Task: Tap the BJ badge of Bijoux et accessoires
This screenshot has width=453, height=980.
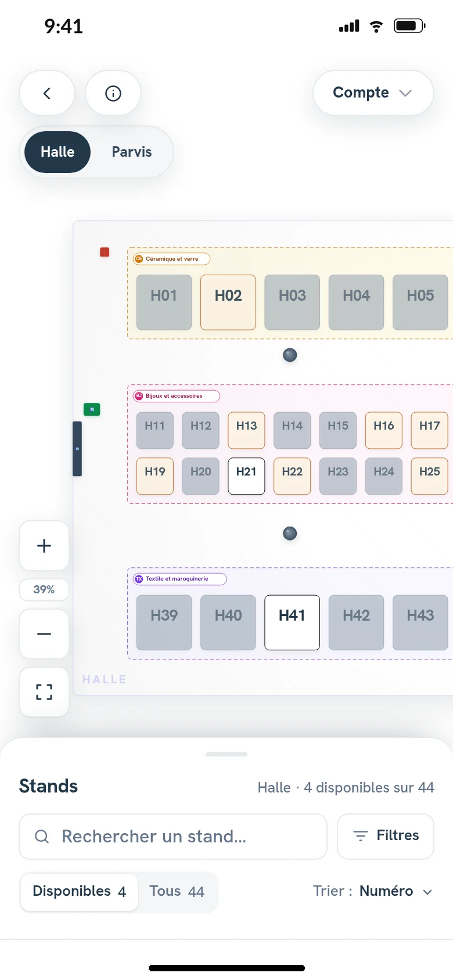Action: point(139,396)
